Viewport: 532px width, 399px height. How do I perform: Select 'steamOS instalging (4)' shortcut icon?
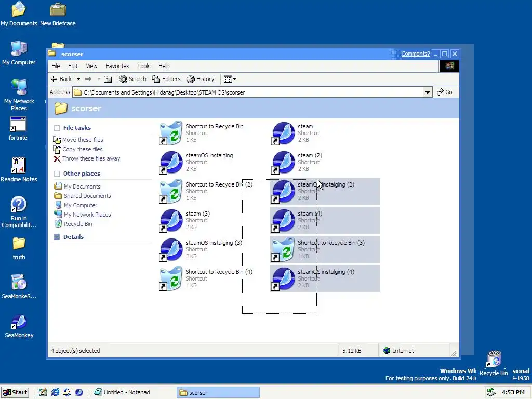pyautogui.click(x=283, y=279)
